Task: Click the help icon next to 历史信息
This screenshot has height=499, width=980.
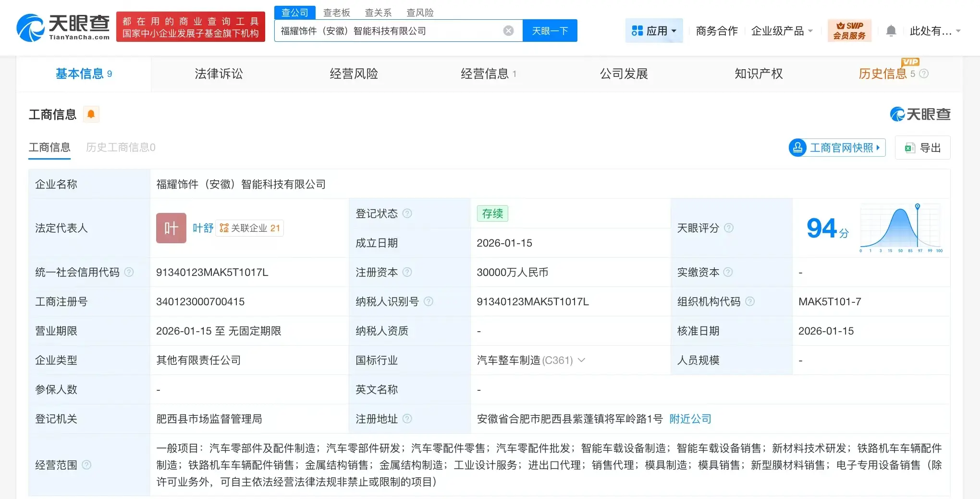Action: pyautogui.click(x=923, y=74)
